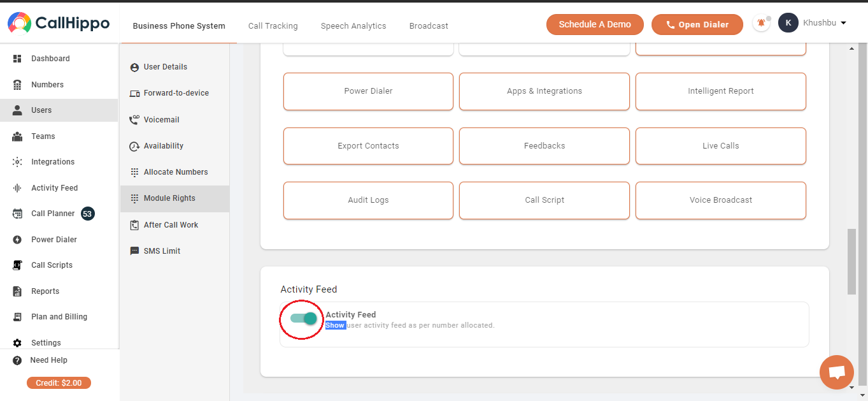The width and height of the screenshot is (868, 401).
Task: Toggle Call Script module right
Action: coord(544,200)
